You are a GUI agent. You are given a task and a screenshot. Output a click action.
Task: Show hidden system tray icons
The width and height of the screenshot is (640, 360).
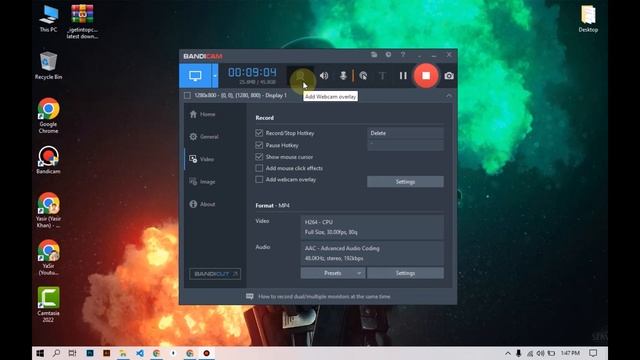[507, 353]
